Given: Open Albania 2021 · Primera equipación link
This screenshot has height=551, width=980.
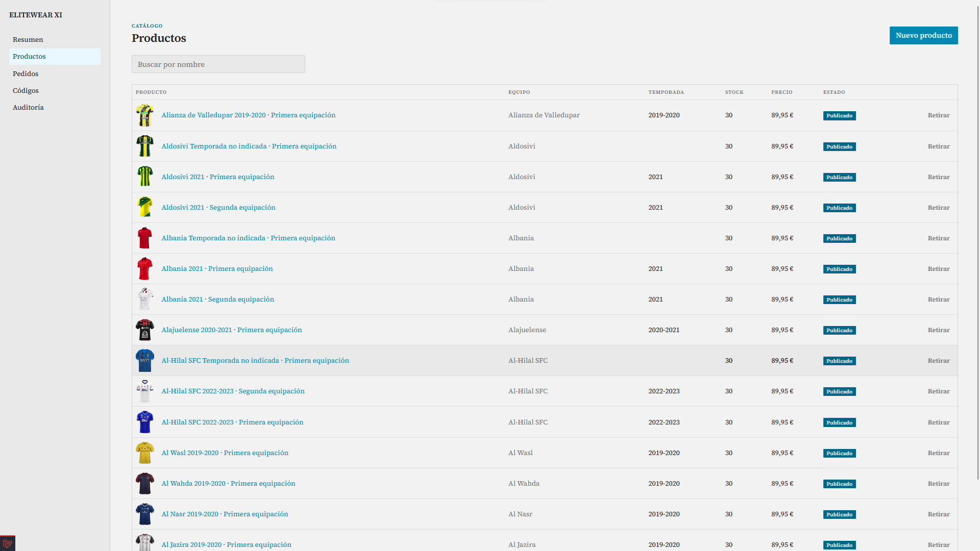Looking at the screenshot, I should [x=217, y=268].
